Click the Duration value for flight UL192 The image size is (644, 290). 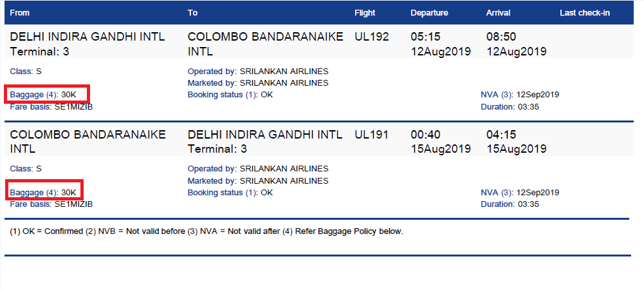[x=528, y=106]
